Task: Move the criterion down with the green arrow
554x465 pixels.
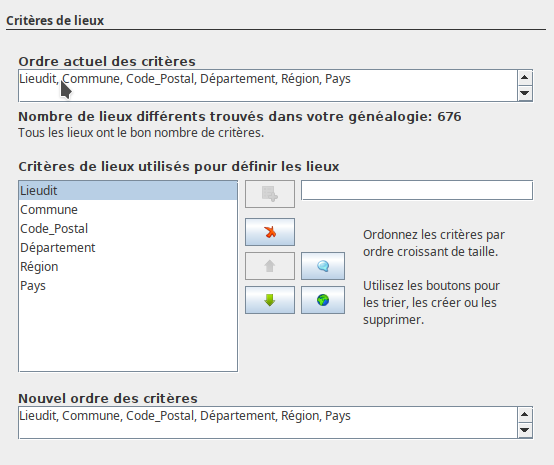Action: pyautogui.click(x=270, y=300)
